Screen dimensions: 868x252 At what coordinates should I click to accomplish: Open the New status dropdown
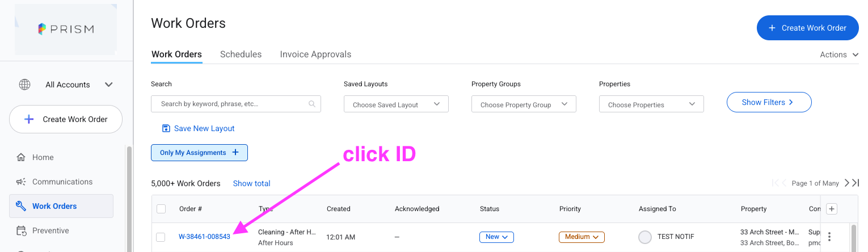(x=496, y=237)
